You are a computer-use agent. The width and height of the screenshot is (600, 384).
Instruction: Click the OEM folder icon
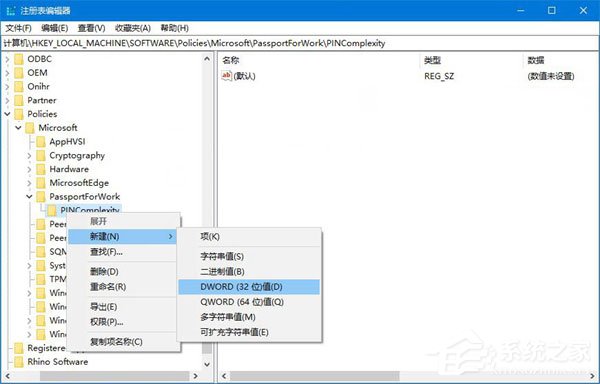19,73
